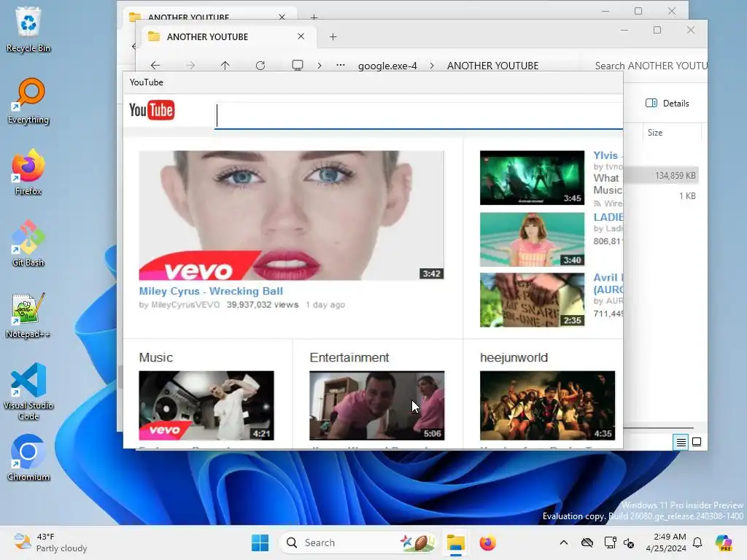Open the Miley Cyrus - Wrecking Ball title link
Viewport: 747px width, 560px height.
[x=211, y=291]
